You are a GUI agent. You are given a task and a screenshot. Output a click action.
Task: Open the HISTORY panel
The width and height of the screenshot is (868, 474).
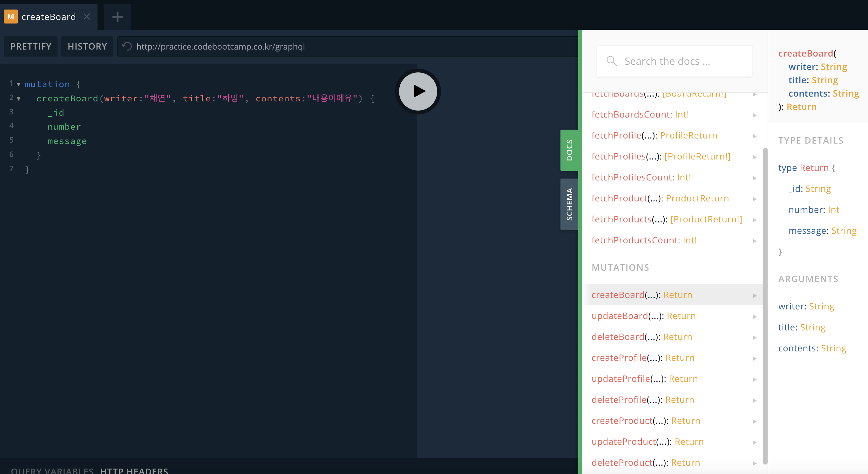(87, 46)
